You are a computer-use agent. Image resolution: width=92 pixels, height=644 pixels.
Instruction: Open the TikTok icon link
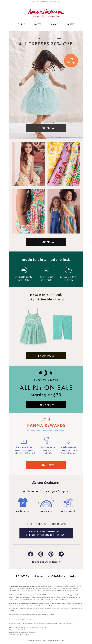pyautogui.click(x=61, y=554)
